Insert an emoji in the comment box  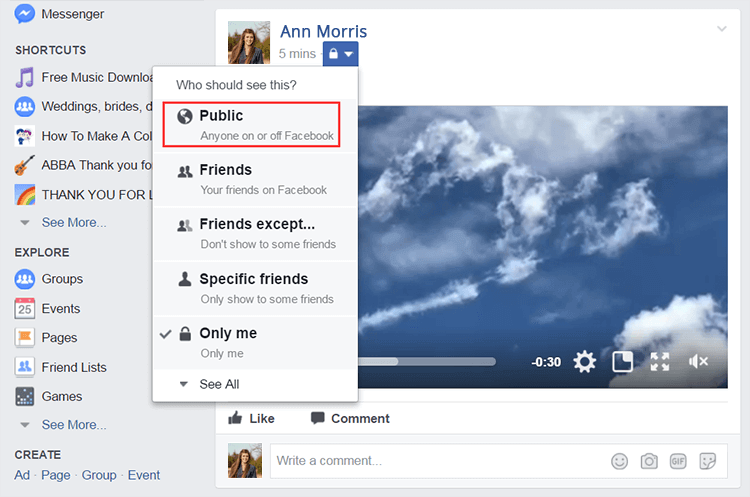tap(619, 461)
